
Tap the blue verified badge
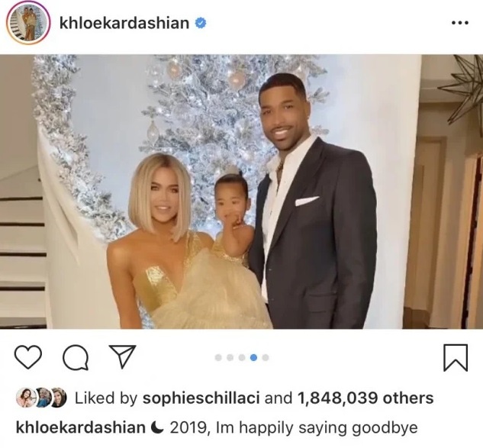click(x=201, y=23)
